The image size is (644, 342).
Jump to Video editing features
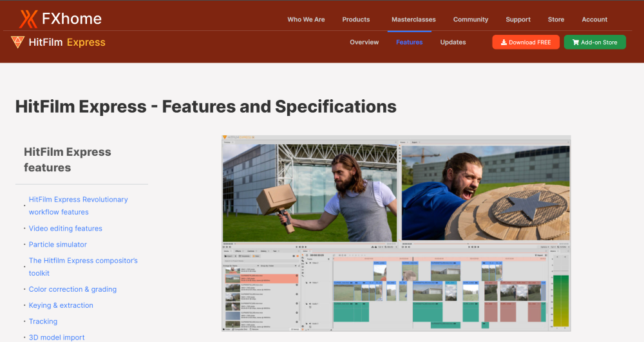coord(65,228)
